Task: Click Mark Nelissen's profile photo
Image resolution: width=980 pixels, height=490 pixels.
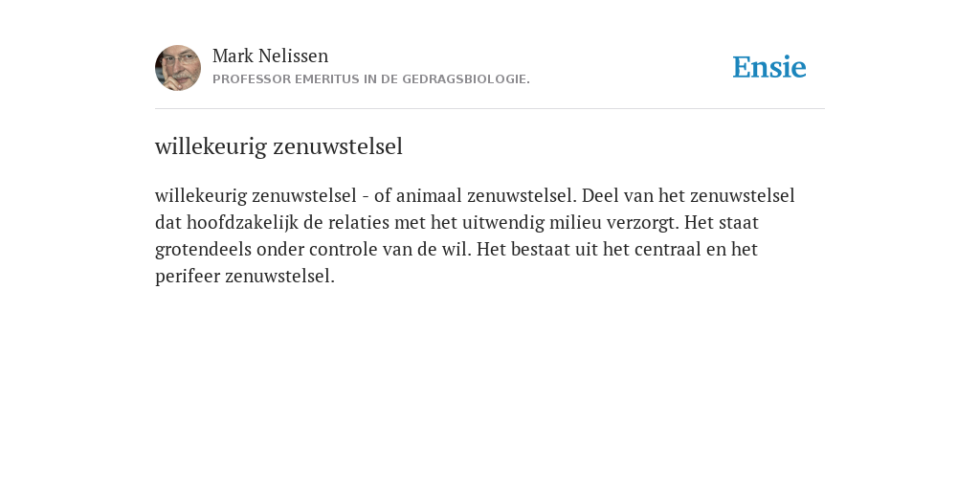Action: tap(178, 68)
